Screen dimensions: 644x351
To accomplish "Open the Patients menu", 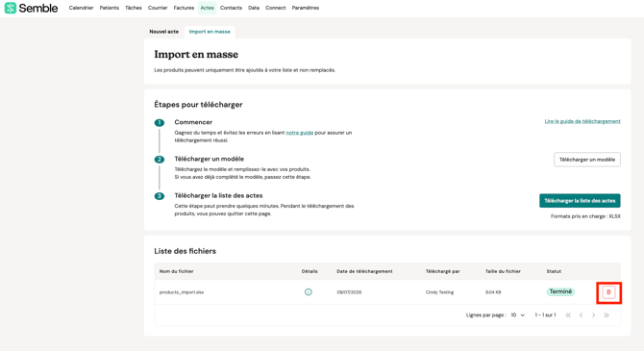I will coord(110,8).
